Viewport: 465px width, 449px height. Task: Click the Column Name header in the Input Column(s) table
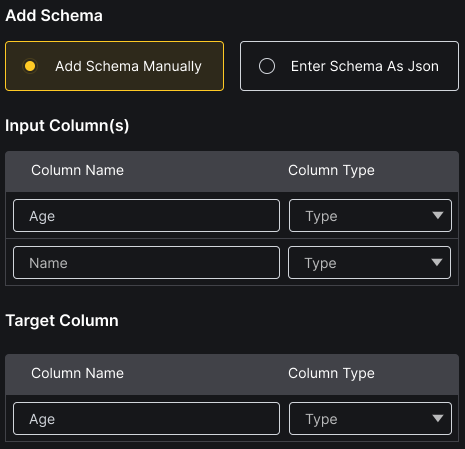[x=77, y=170]
